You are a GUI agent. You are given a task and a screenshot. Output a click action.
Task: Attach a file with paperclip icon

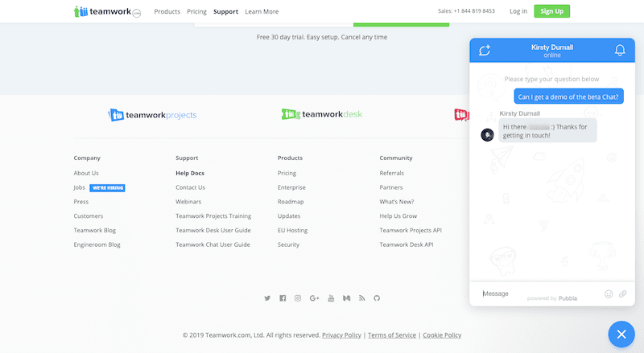click(623, 293)
